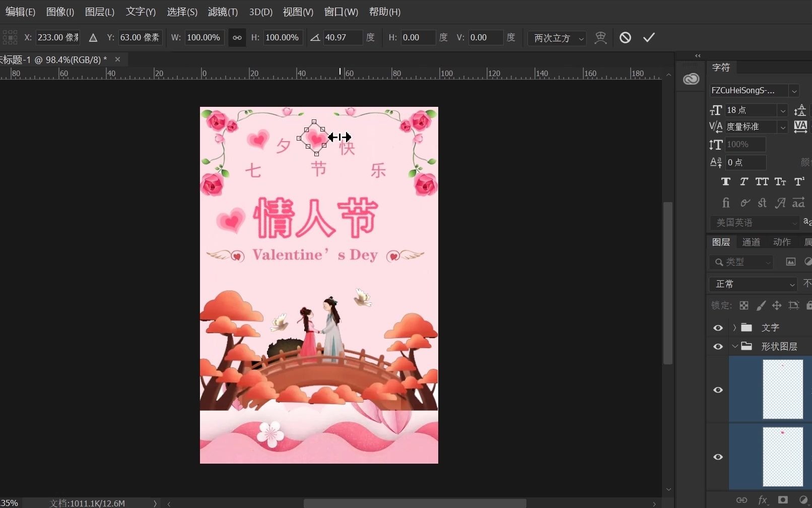Lock layer position with move icon

click(x=777, y=305)
